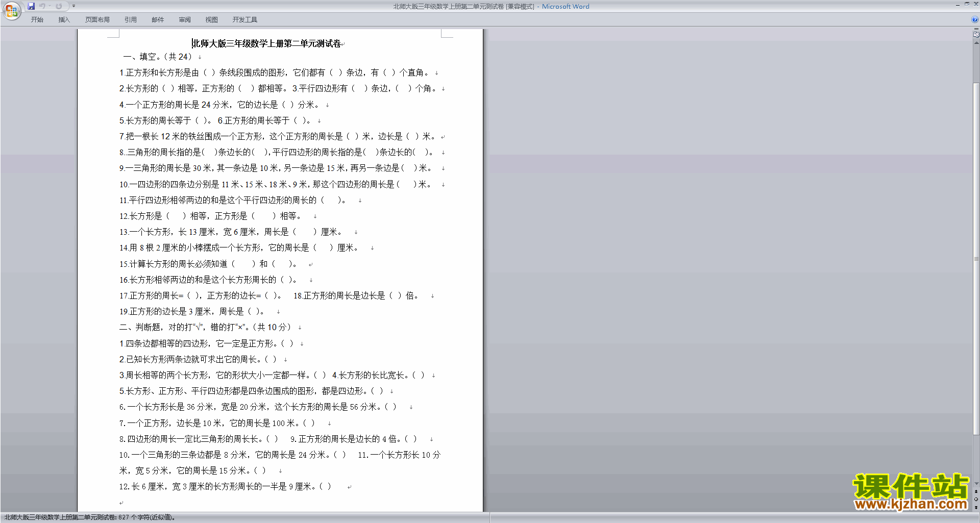This screenshot has height=523, width=980.
Task: Open Microsoft Word Help
Action: tap(975, 19)
